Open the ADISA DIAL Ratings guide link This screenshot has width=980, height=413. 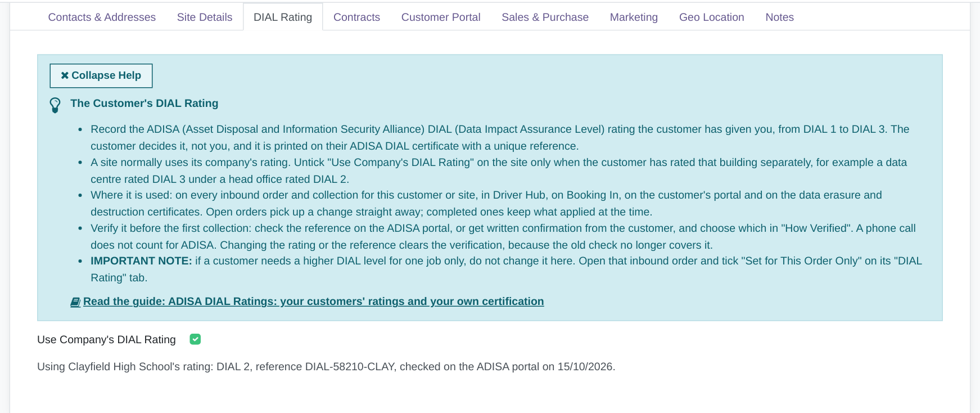(313, 302)
